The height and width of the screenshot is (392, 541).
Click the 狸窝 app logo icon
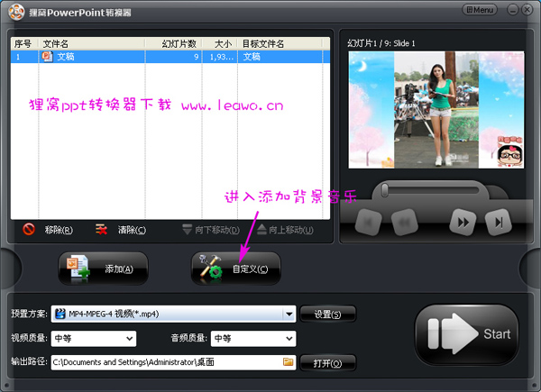[16, 13]
